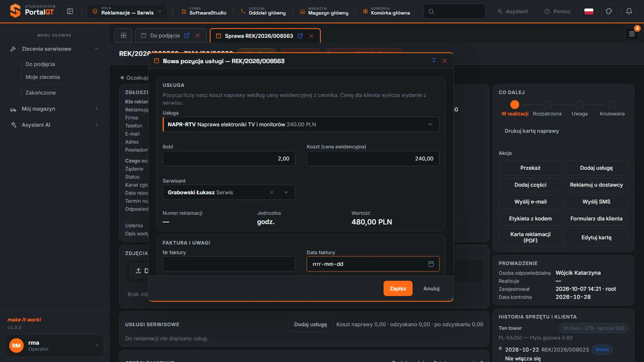Close the Nowa pozycja usługi dialog
Image resolution: width=644 pixels, height=362 pixels.
coord(445,61)
